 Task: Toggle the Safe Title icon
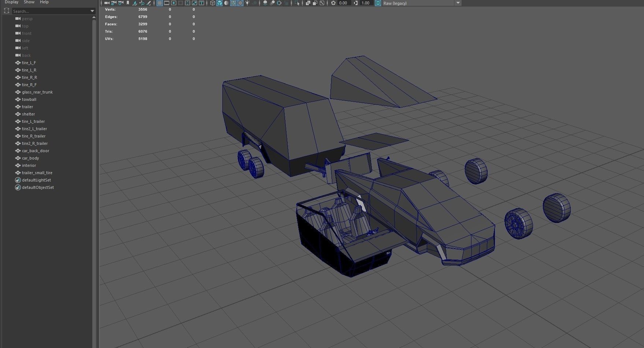coord(201,3)
